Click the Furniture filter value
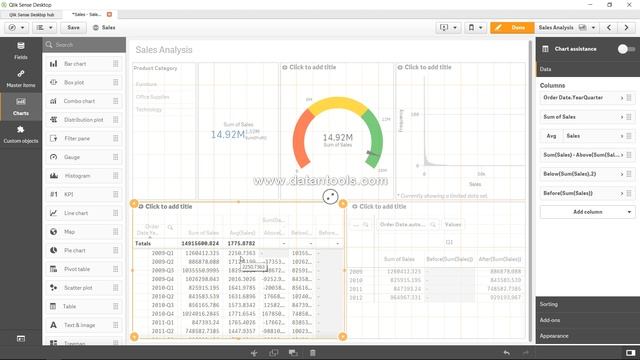Image resolution: width=640 pixels, height=360 pixels. coord(146,84)
